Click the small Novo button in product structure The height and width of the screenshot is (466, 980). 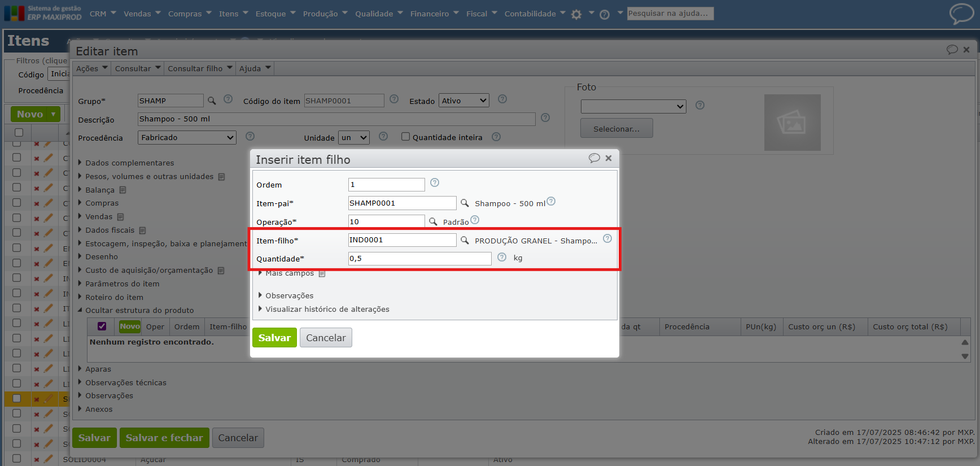tap(129, 326)
